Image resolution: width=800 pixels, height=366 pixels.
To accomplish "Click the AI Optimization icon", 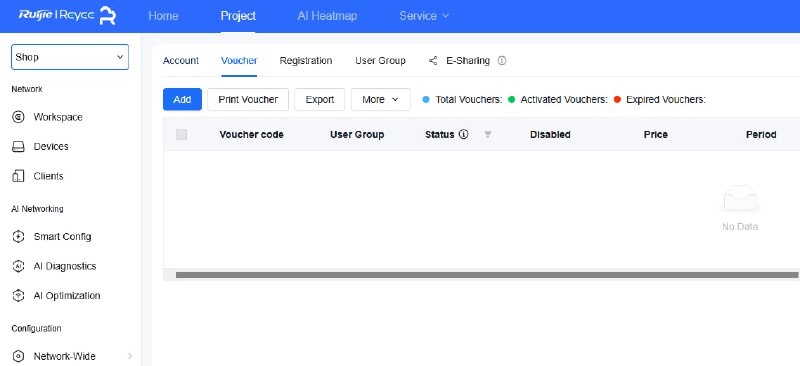I will pos(18,296).
